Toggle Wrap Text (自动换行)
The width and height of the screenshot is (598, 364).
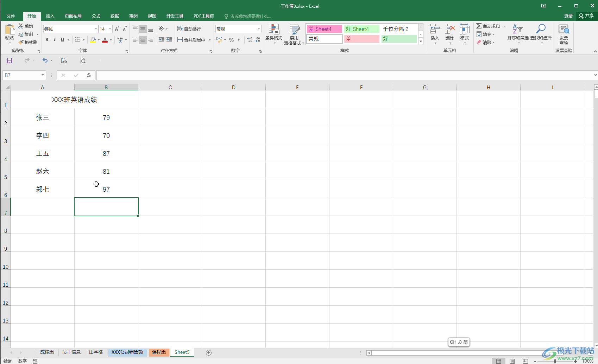coord(189,29)
